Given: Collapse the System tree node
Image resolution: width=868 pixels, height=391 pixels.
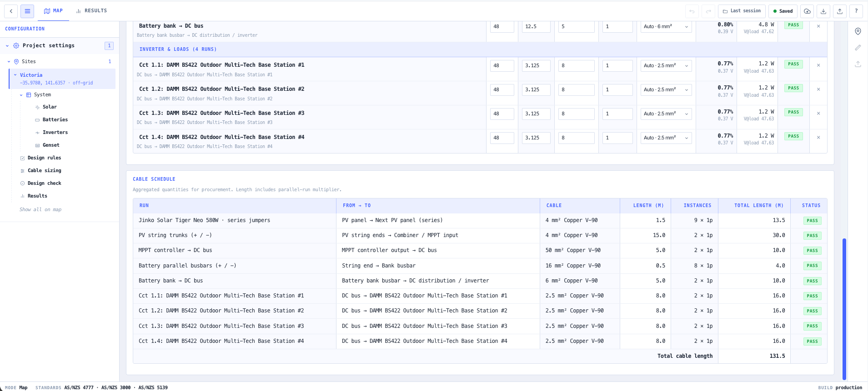Looking at the screenshot, I should (21, 95).
